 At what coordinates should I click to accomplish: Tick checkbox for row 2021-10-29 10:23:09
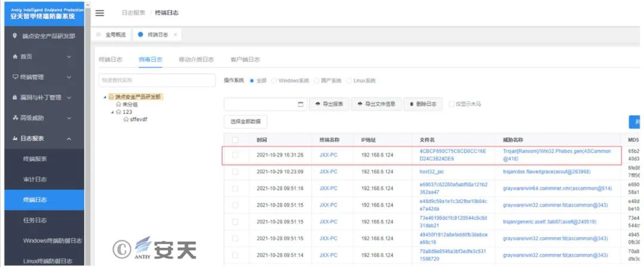click(x=235, y=171)
